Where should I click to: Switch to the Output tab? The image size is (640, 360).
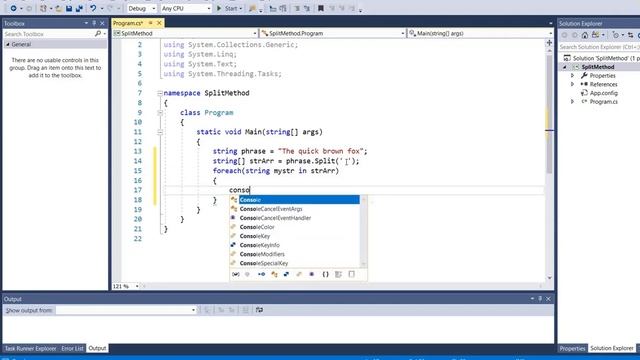pyautogui.click(x=97, y=349)
